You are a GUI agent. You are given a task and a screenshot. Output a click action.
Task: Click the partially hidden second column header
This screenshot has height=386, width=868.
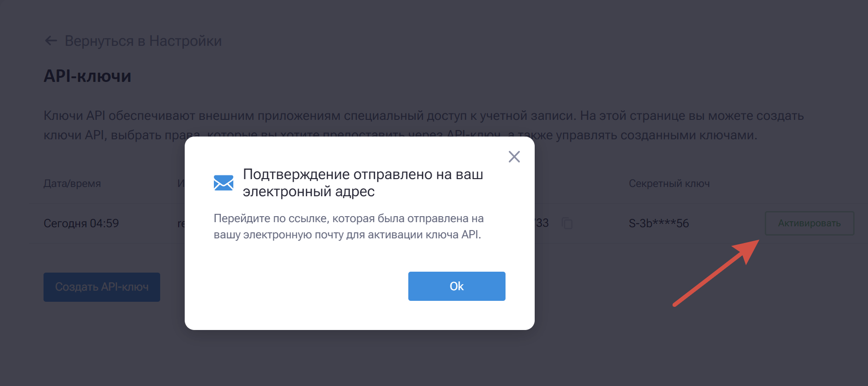[x=181, y=184]
